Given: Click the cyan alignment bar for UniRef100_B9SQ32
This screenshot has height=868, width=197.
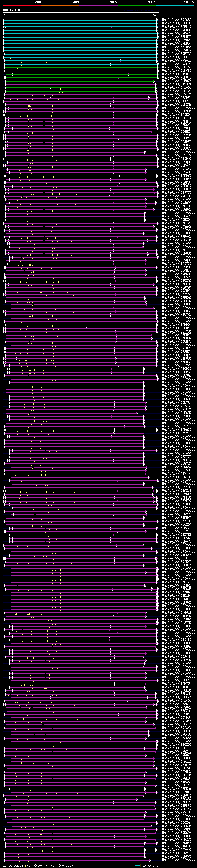Looking at the screenshot, I should pyautogui.click(x=80, y=30).
